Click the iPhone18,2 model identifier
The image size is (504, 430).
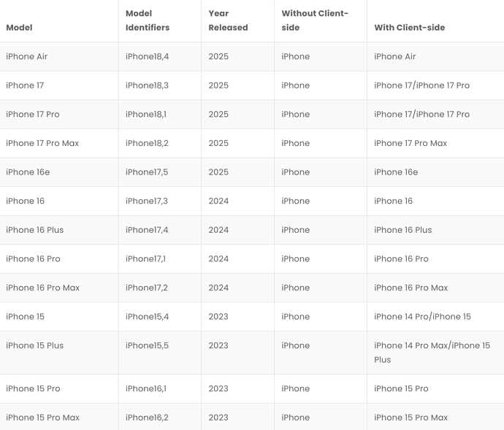click(147, 143)
